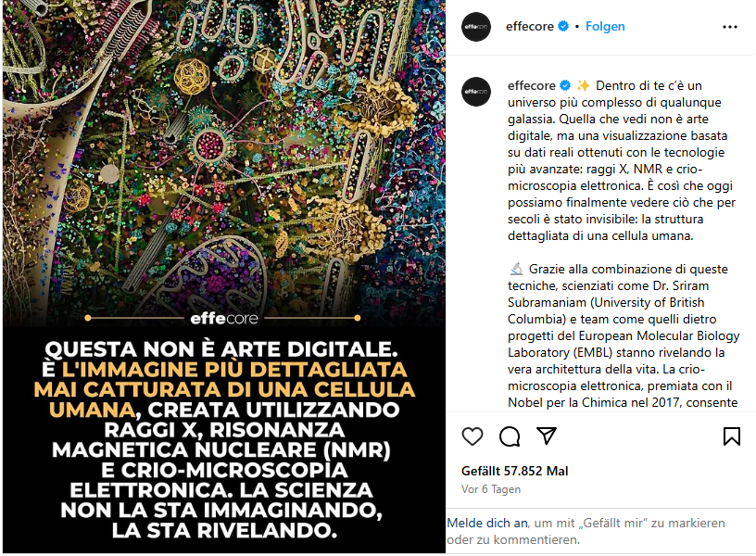Click effecore avatar beside the caption

[476, 91]
